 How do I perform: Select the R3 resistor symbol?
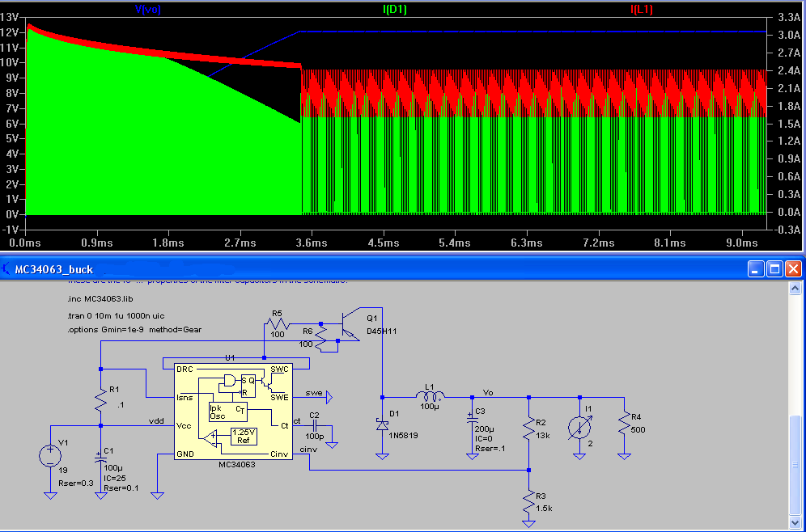tap(529, 501)
